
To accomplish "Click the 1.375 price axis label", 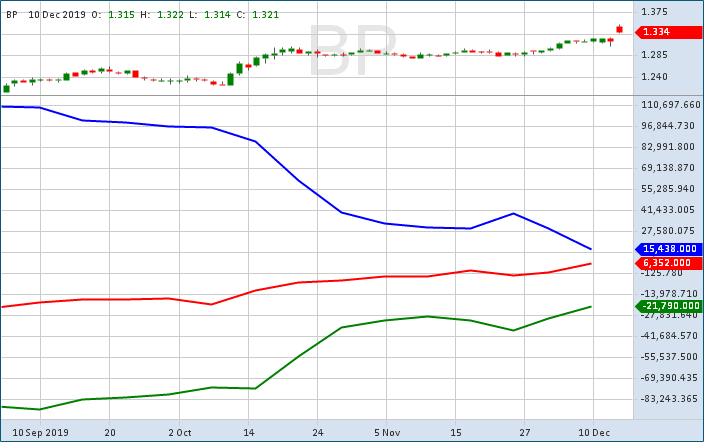I will click(x=654, y=12).
